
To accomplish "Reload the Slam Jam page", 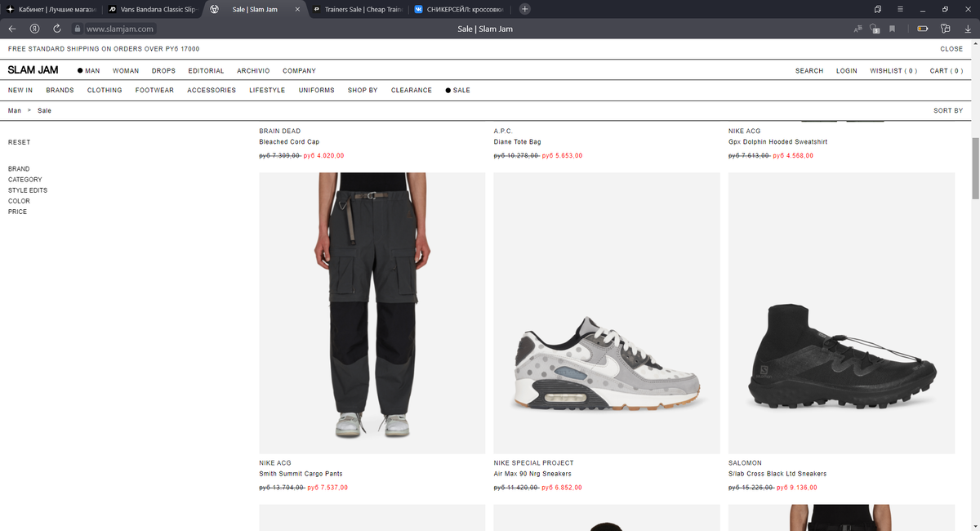I will [57, 29].
